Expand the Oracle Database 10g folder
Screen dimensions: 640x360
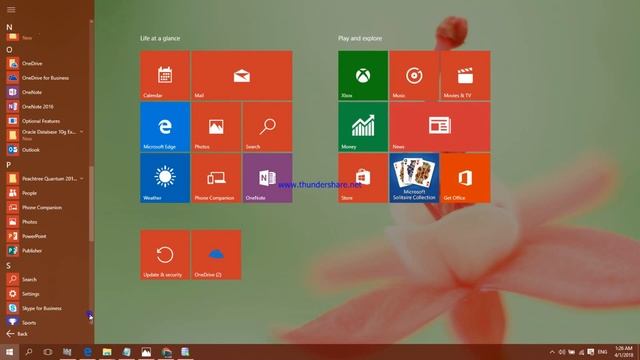[45, 135]
